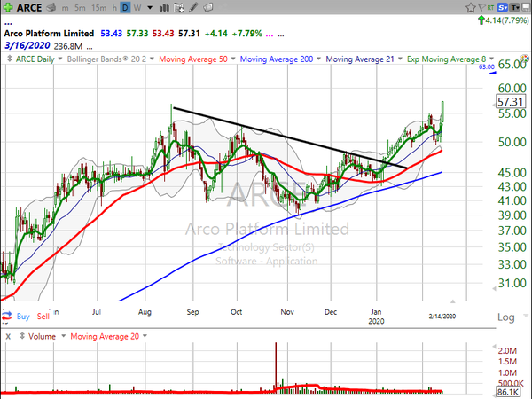Switch to the Weekly (W) timeframe
This screenshot has width=532, height=399.
[137, 8]
